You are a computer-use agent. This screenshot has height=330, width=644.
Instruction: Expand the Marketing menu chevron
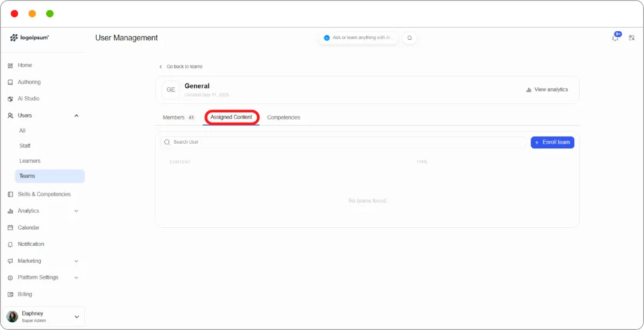click(x=76, y=261)
